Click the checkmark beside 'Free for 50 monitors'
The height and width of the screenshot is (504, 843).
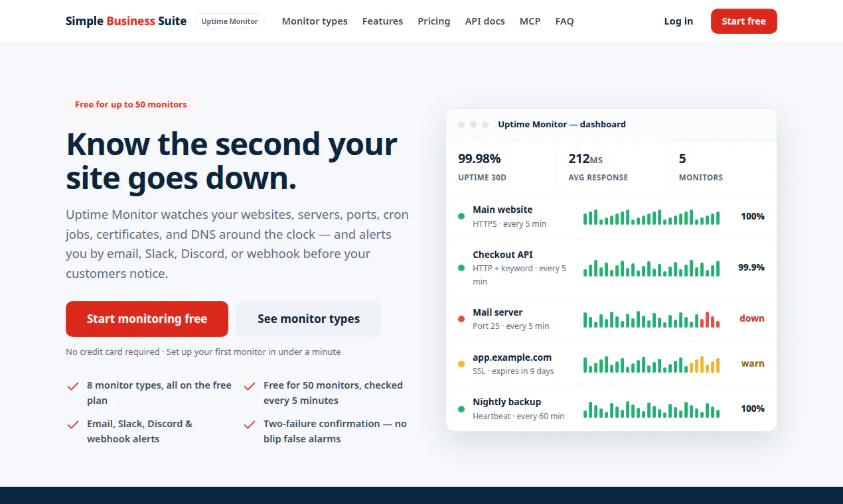click(250, 386)
